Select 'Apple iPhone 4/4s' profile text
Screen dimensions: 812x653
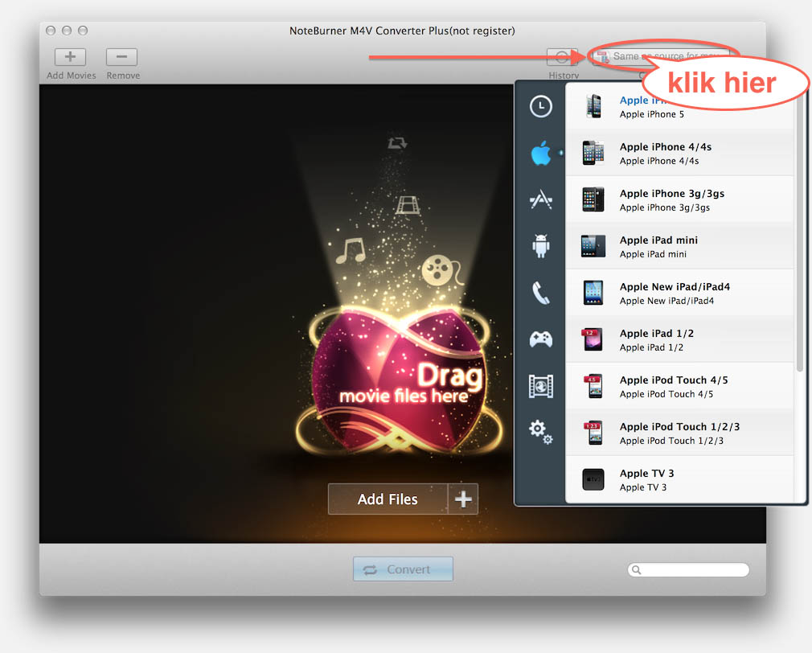tap(666, 147)
